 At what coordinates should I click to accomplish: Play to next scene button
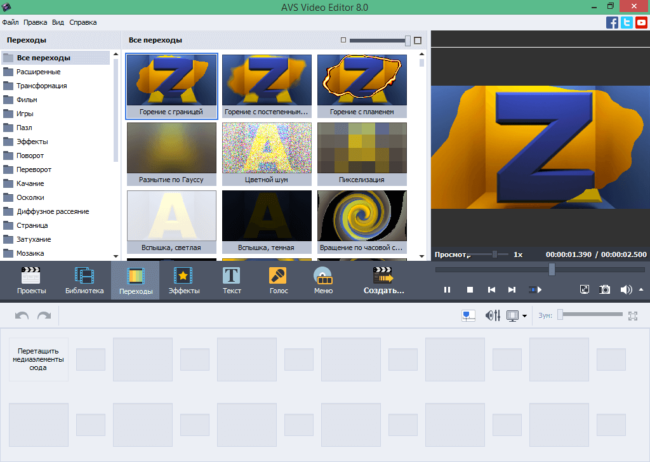click(535, 290)
